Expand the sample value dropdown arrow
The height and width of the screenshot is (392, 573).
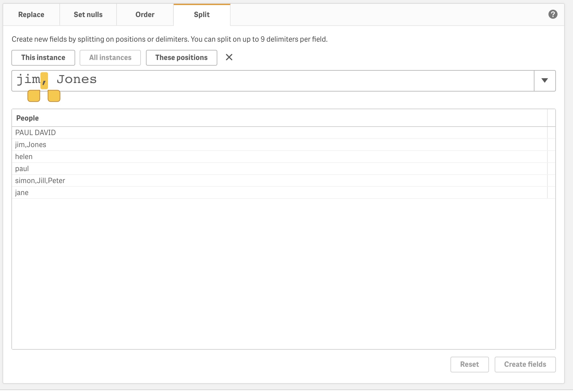coord(545,81)
